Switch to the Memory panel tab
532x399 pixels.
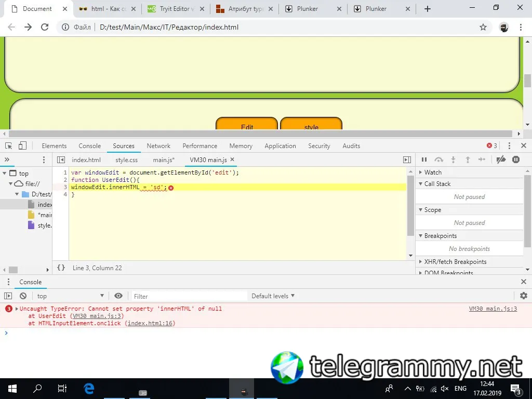point(241,146)
